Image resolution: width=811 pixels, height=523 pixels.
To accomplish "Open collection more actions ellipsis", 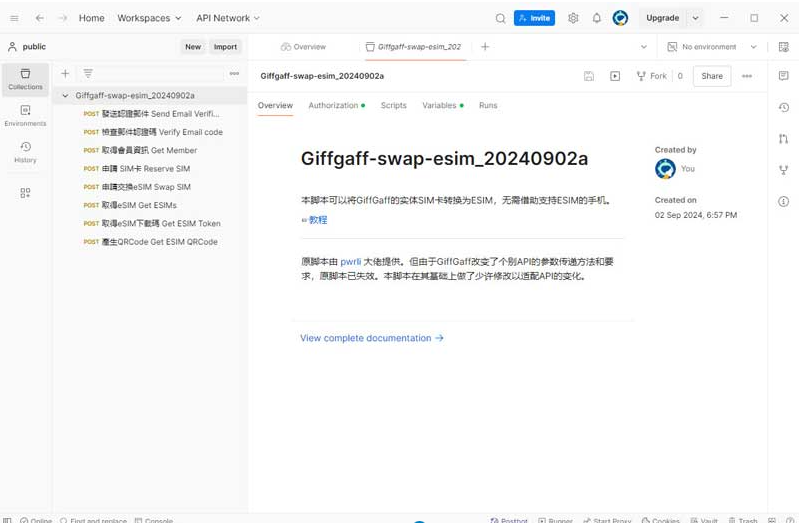I will [747, 76].
